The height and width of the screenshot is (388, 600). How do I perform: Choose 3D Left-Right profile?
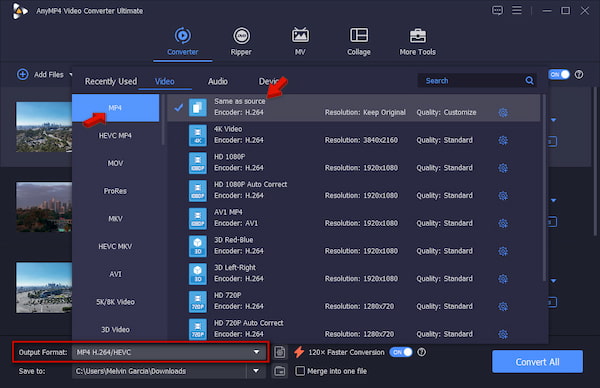pos(353,274)
